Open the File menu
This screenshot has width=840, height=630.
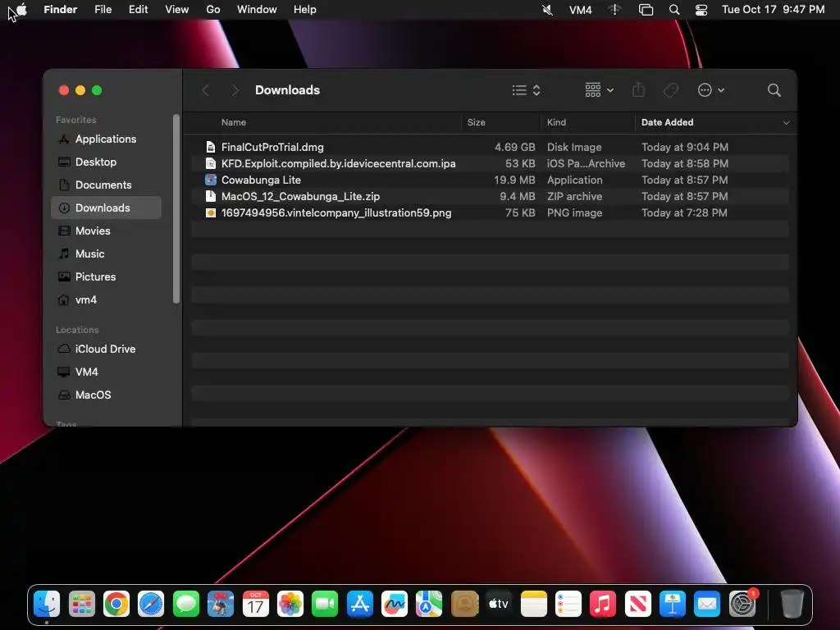(103, 10)
